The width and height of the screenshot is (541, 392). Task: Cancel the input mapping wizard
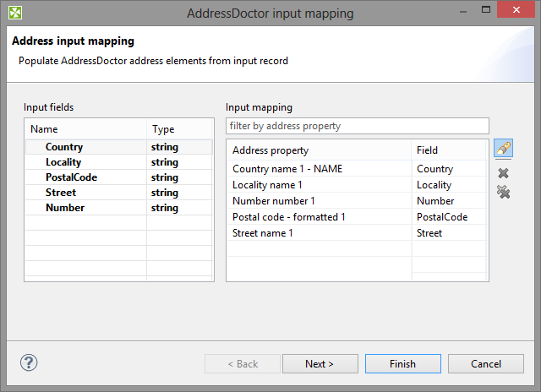(485, 363)
